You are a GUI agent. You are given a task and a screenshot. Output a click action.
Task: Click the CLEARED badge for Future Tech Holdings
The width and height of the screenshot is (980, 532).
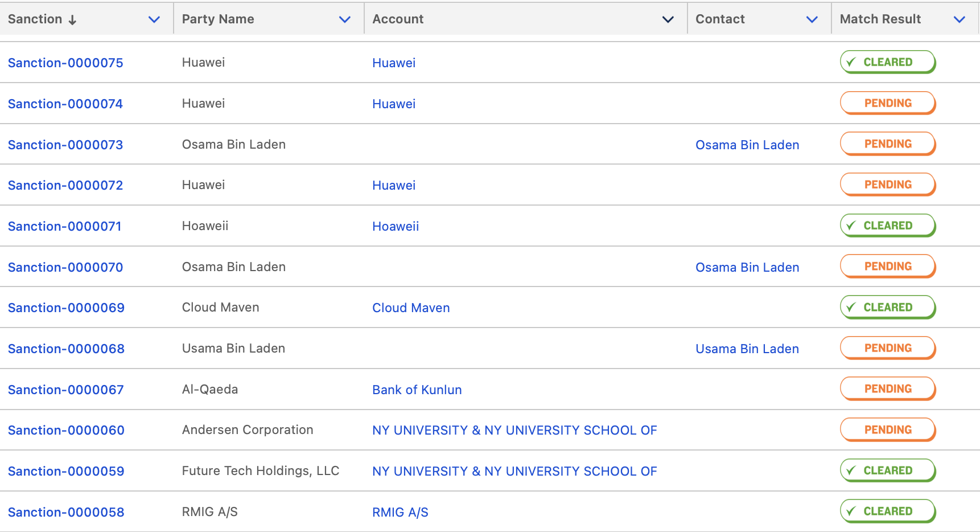click(x=888, y=470)
